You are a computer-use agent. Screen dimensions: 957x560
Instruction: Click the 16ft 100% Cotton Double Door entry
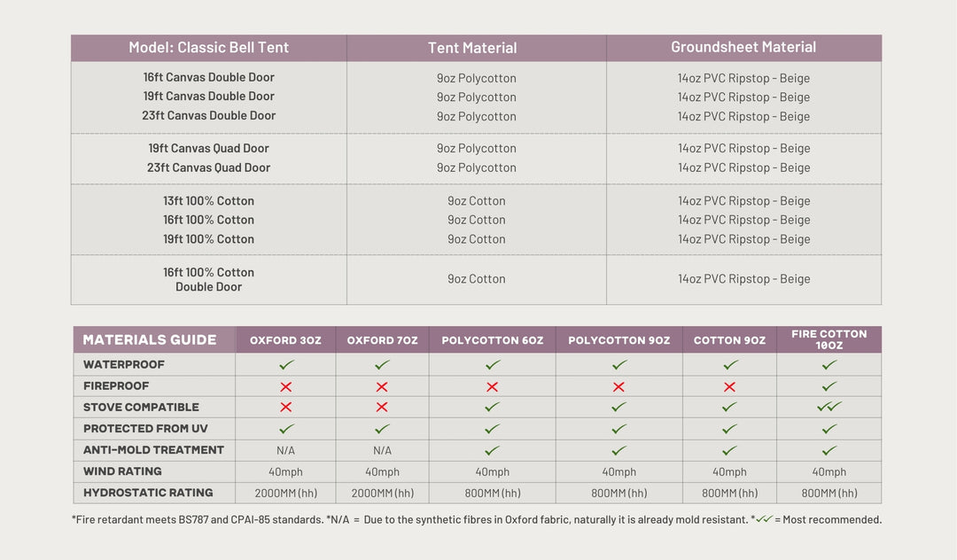click(209, 279)
